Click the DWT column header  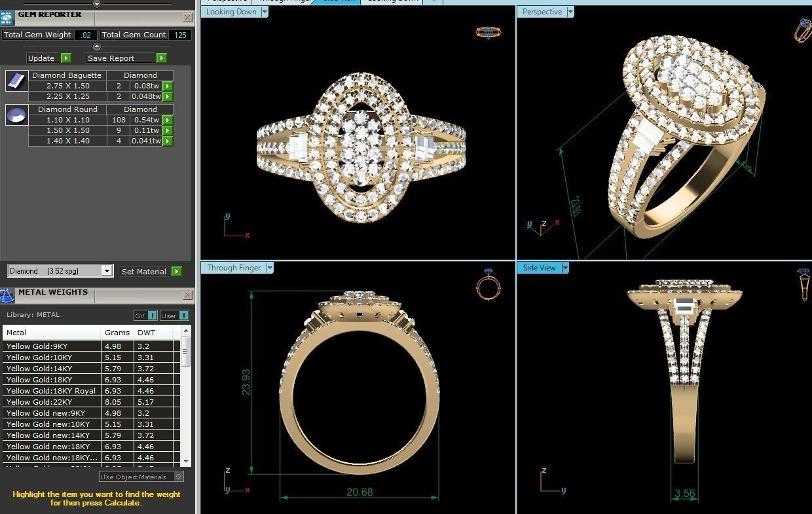pos(153,333)
